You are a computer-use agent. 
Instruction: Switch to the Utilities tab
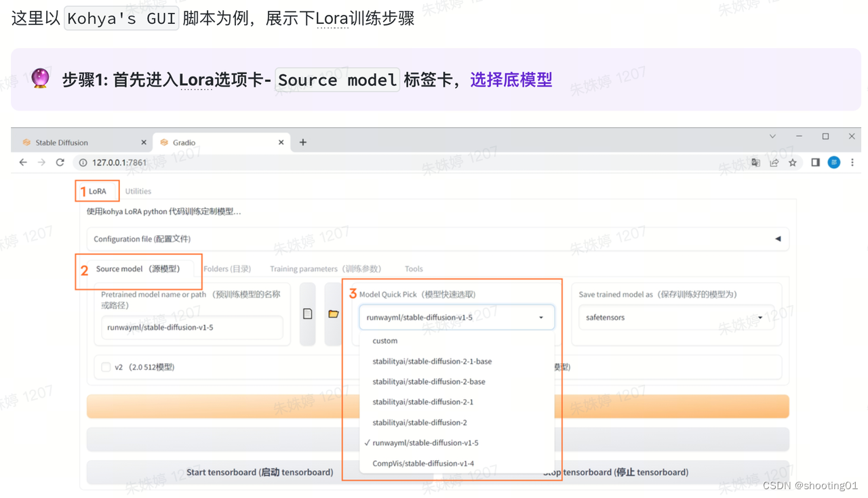pos(138,191)
